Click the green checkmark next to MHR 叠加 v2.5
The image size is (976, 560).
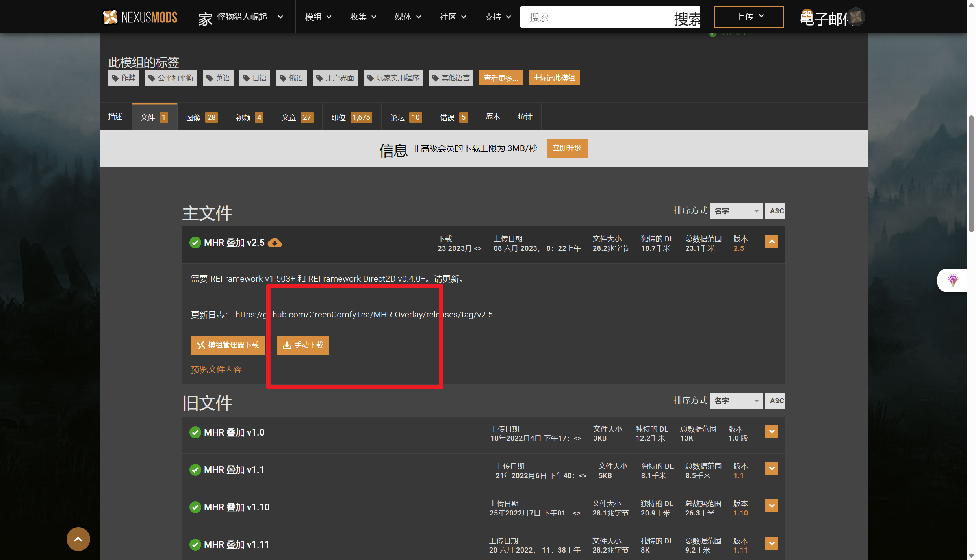(x=195, y=243)
